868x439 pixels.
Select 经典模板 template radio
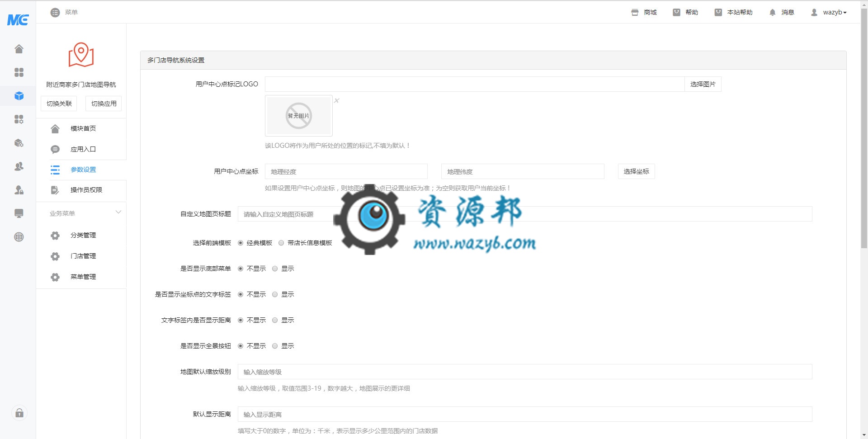click(x=241, y=243)
